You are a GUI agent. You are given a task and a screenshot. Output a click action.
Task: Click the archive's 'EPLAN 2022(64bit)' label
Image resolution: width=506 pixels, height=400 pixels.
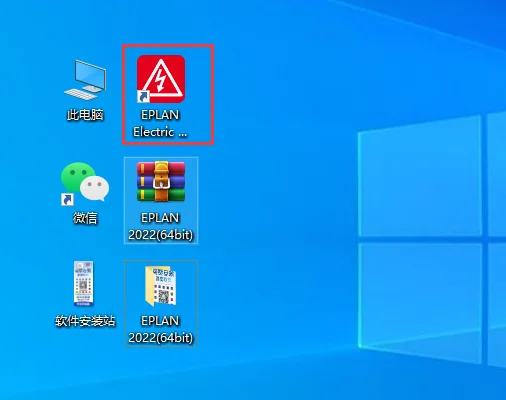[161, 226]
